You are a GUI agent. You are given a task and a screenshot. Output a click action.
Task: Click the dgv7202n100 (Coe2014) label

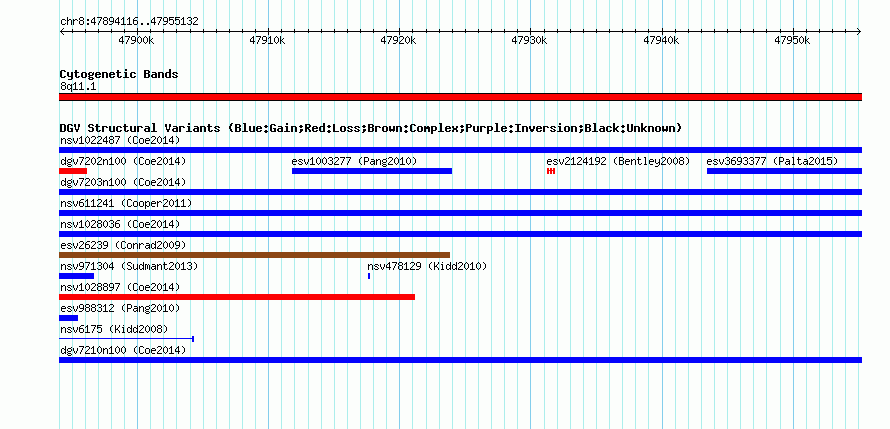(x=123, y=161)
